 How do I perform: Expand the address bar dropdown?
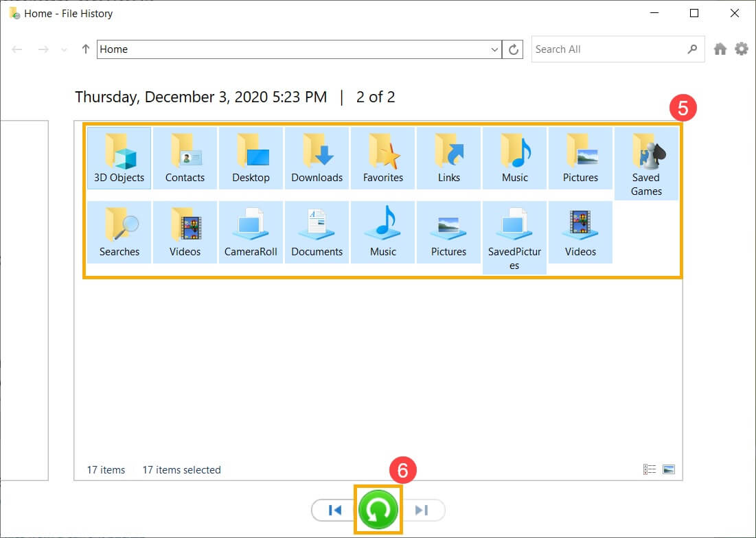pos(494,49)
